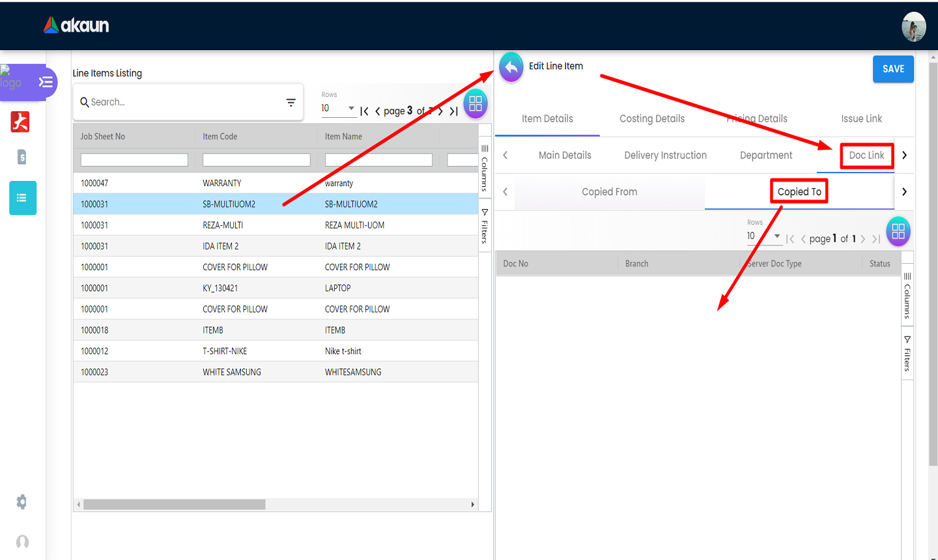Toggle the purple sidebar menu icon
938x560 pixels.
tap(46, 82)
